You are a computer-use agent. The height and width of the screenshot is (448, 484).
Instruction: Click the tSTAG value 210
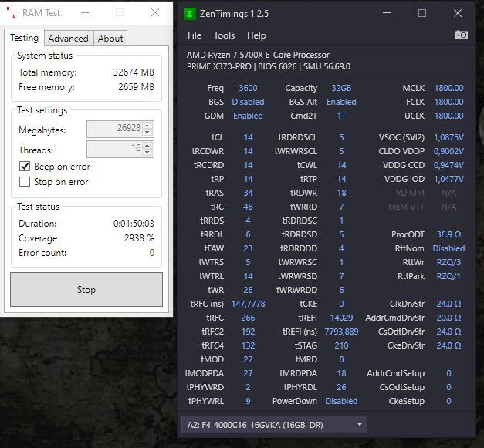(x=341, y=345)
